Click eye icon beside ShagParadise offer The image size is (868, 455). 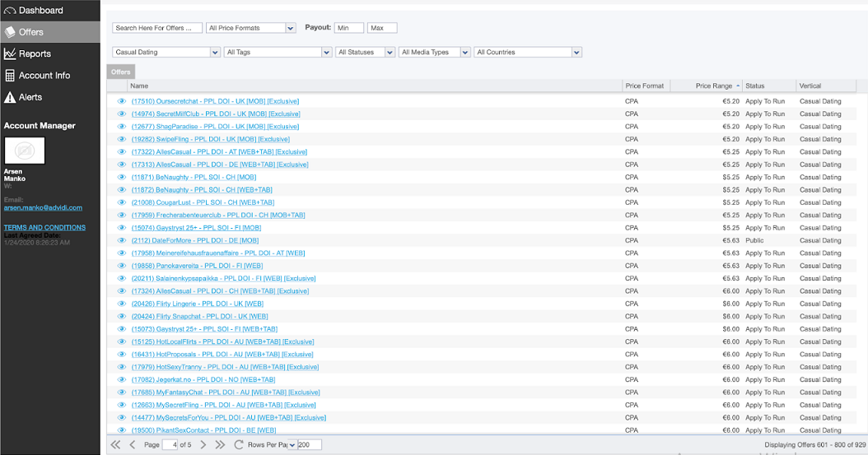(x=121, y=127)
